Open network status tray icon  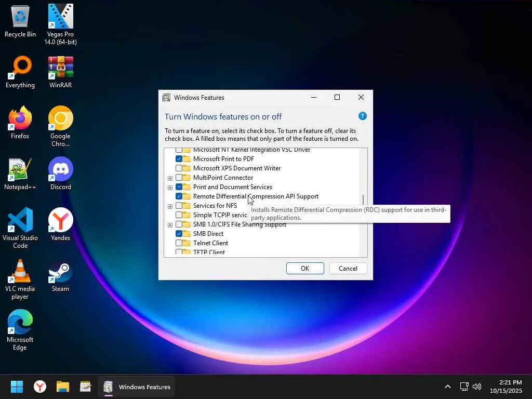tap(464, 387)
